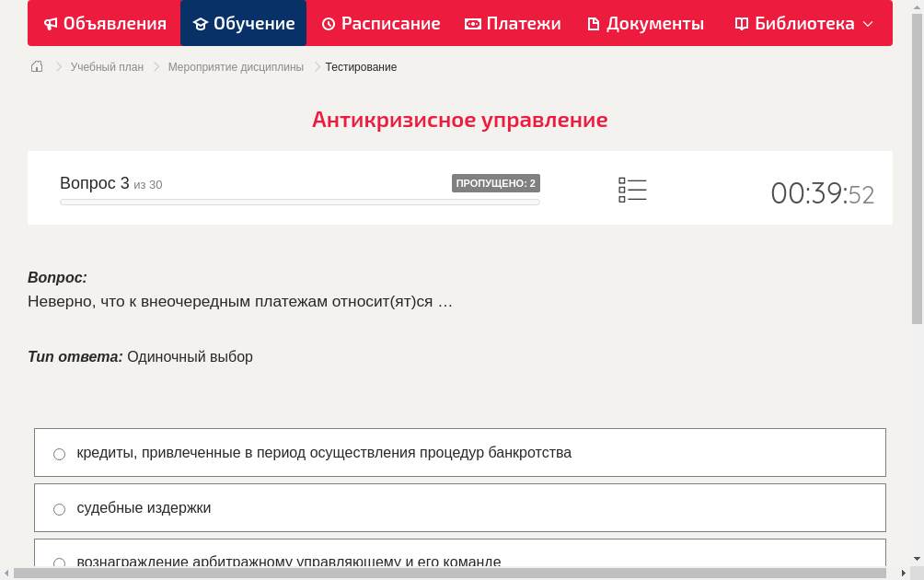The height and width of the screenshot is (580, 924).
Task: Click the ПРОПУЩЕНО: 2 badge
Action: click(497, 183)
